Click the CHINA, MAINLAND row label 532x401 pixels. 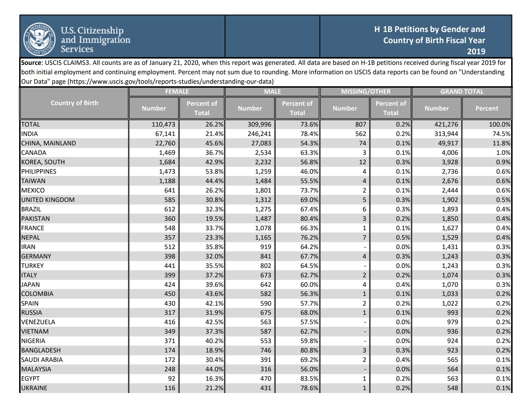[49, 143]
